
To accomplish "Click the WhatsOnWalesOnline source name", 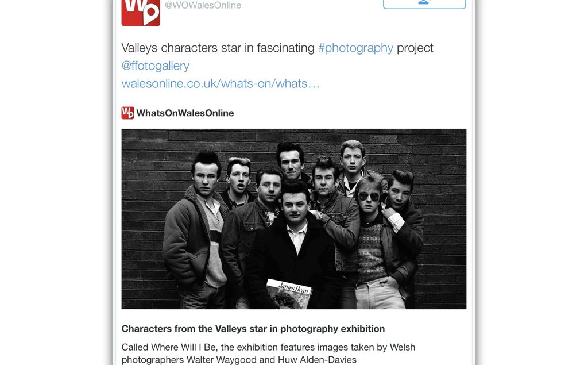I will [x=185, y=113].
